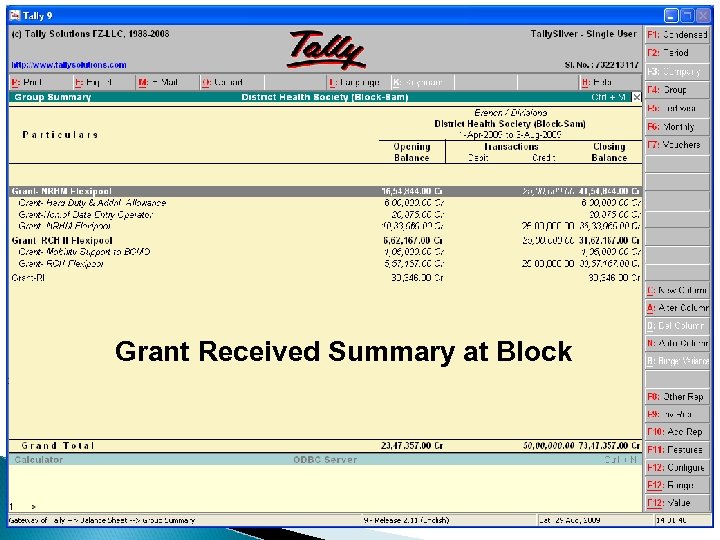Click the ODBC Server label
Screen dimensions: 720x540
click(325, 460)
